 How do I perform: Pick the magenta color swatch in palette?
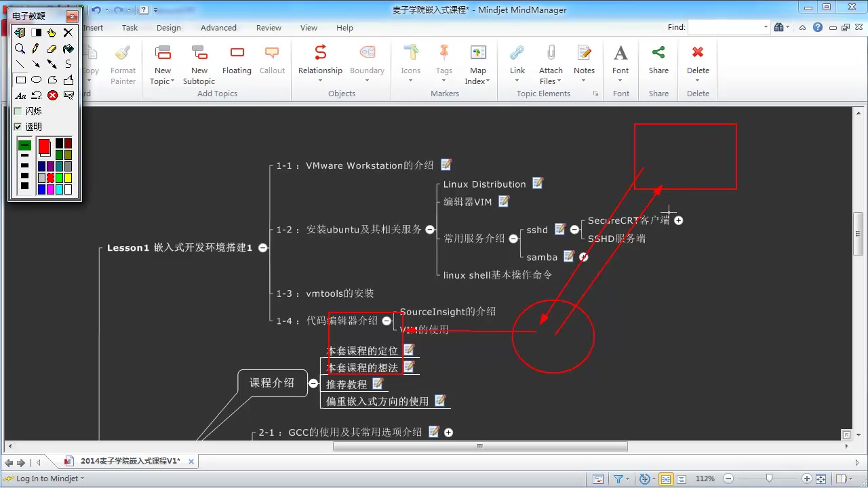[50, 189]
